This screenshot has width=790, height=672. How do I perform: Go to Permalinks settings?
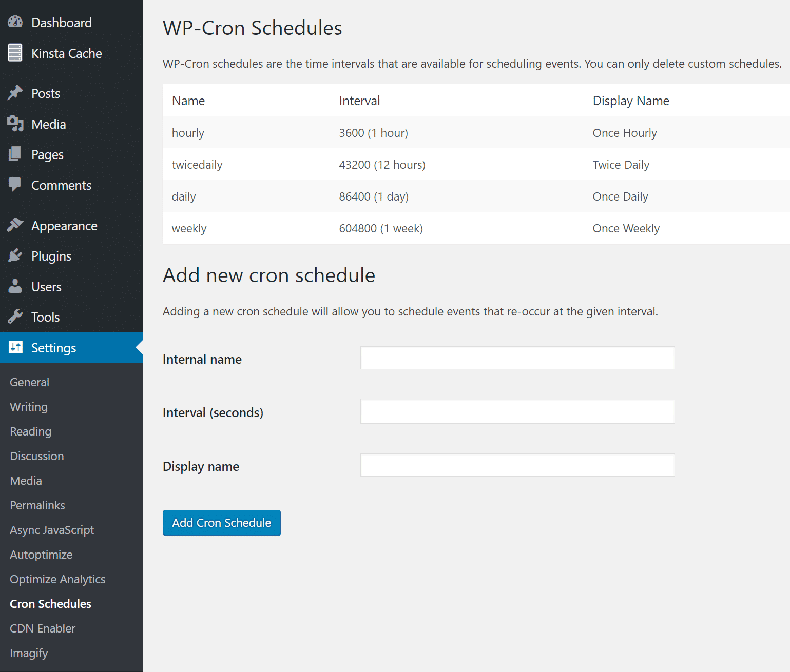click(37, 505)
